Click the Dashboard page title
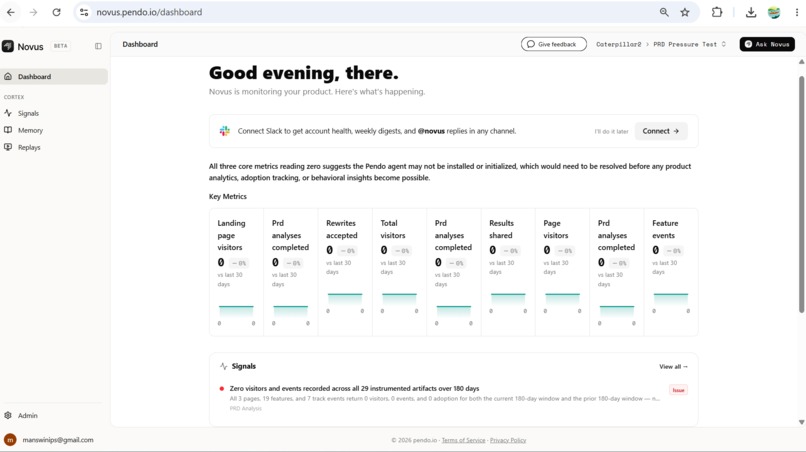 click(140, 44)
